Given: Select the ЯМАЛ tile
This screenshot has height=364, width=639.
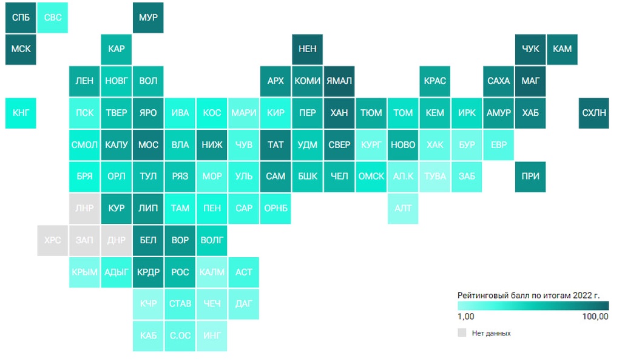Looking at the screenshot, I should pyautogui.click(x=339, y=81).
